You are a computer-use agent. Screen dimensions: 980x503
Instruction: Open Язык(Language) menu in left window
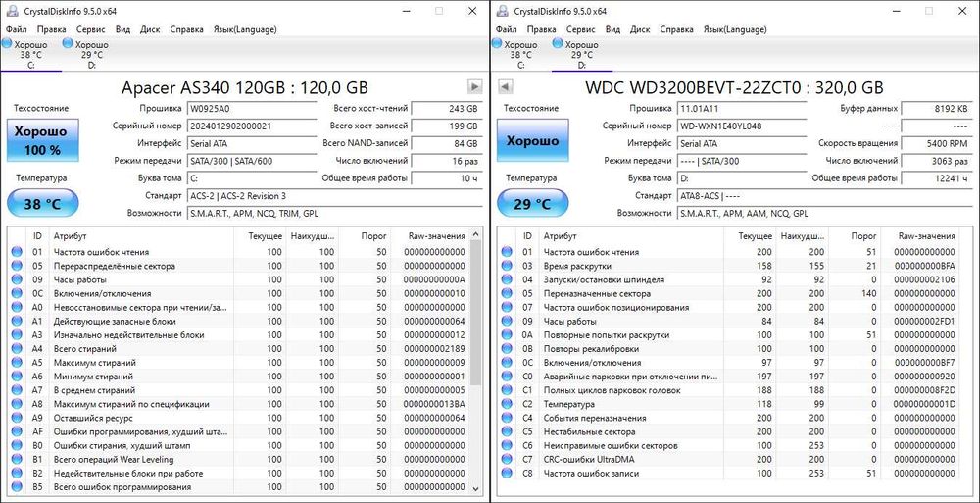point(245,29)
